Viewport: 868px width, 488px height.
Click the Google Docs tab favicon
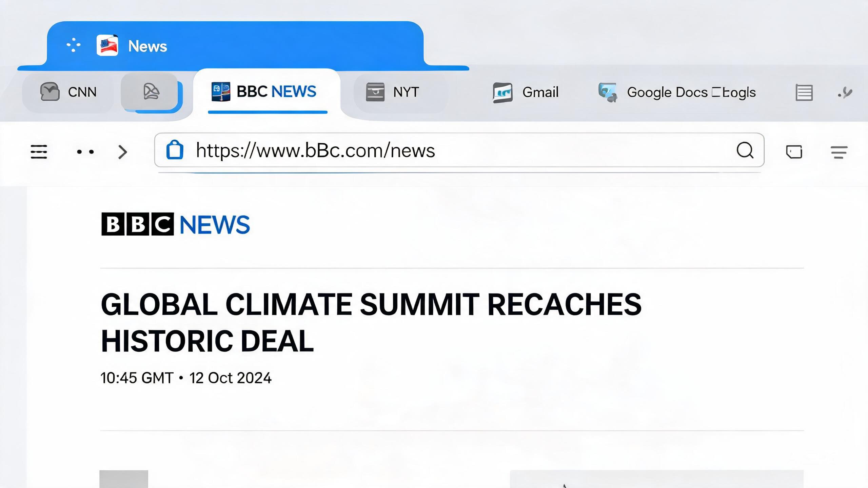tap(607, 92)
